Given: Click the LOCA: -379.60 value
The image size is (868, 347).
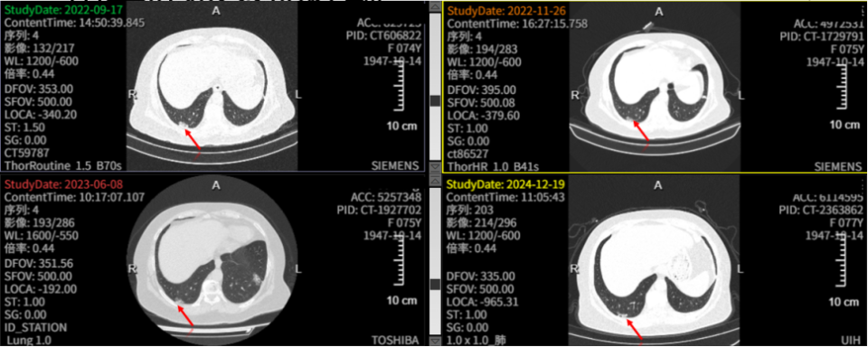Looking at the screenshot, I should 484,115.
